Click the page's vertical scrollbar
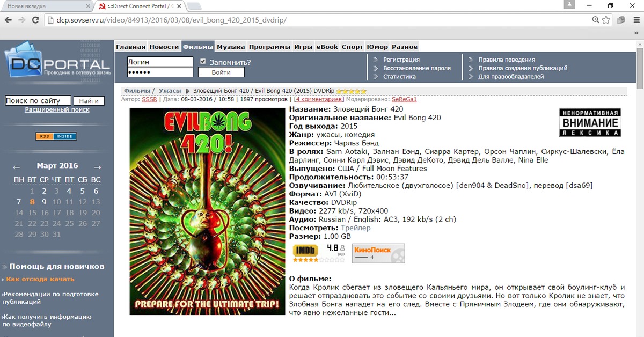Screen dimensions: 644x337 tap(640, 188)
